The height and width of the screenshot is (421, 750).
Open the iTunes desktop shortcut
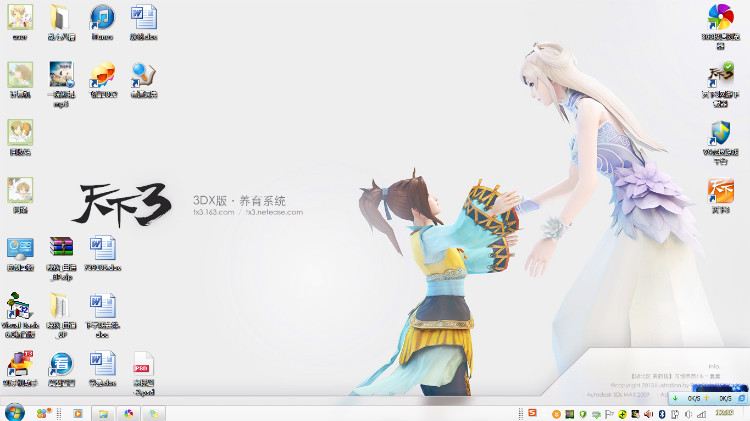coord(102,22)
